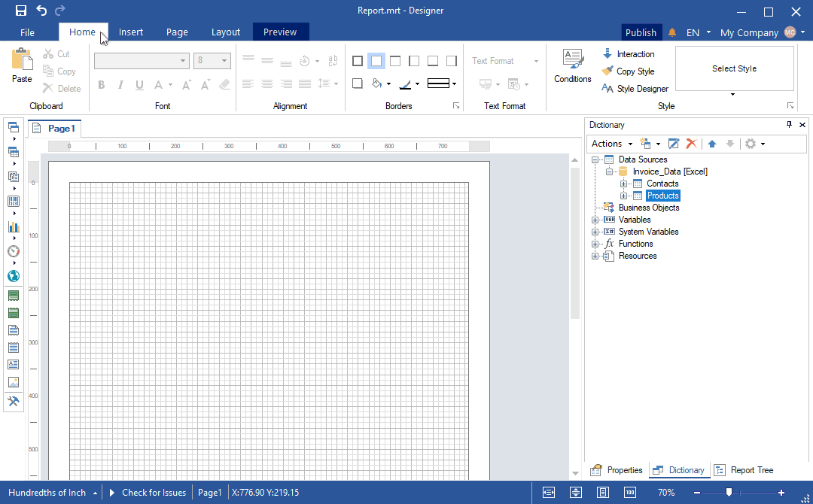The width and height of the screenshot is (813, 504).
Task: Open the Hundredths of Inch units menu
Action: coord(53,493)
